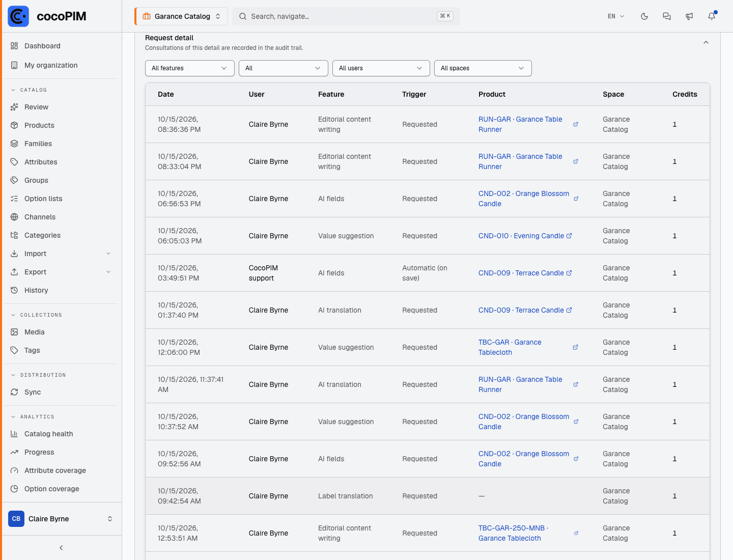
Task: Open Tags in the sidebar
Action: coord(61,350)
